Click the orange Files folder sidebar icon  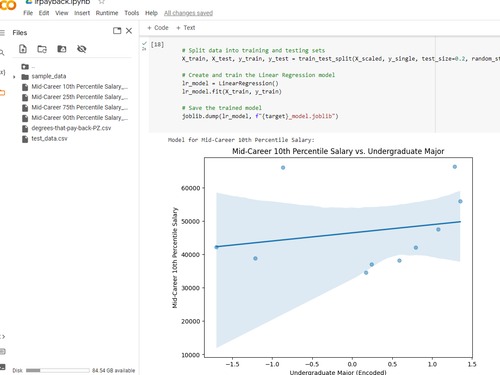coord(2,93)
